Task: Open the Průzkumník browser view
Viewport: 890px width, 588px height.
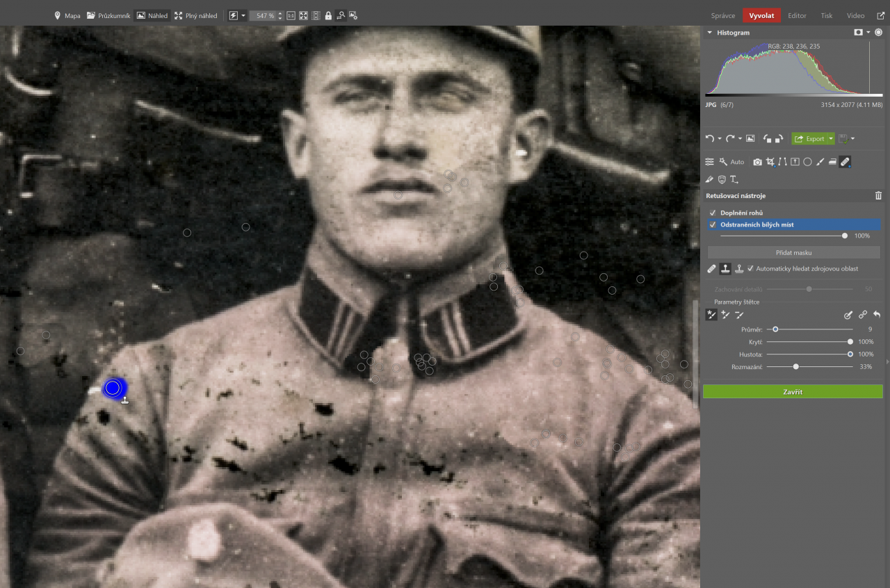Action: click(108, 15)
